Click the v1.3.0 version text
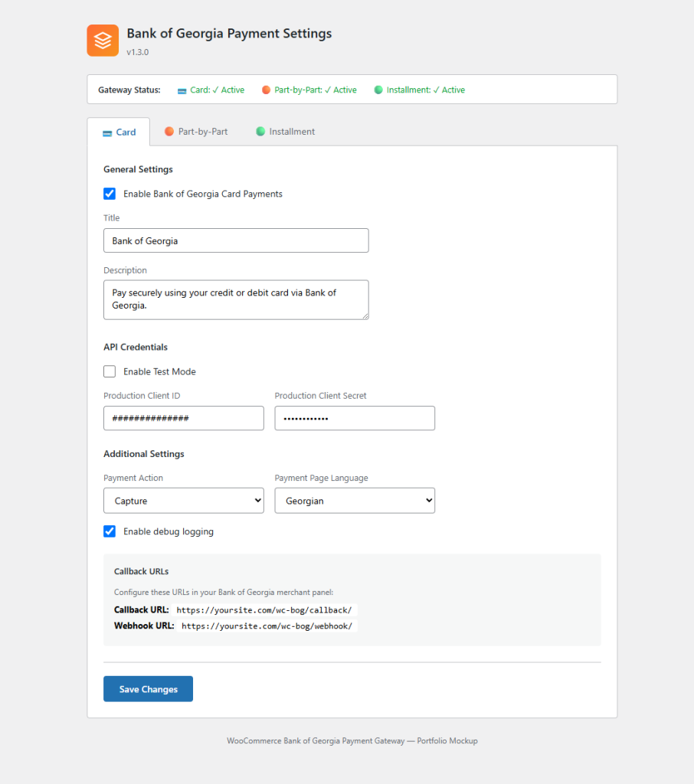The height and width of the screenshot is (784, 694). (x=138, y=52)
